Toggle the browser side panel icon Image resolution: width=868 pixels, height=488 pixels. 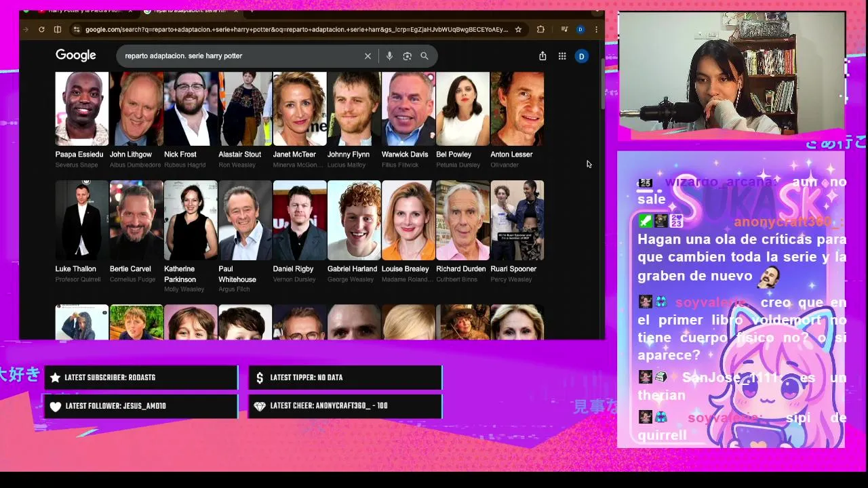58,29
